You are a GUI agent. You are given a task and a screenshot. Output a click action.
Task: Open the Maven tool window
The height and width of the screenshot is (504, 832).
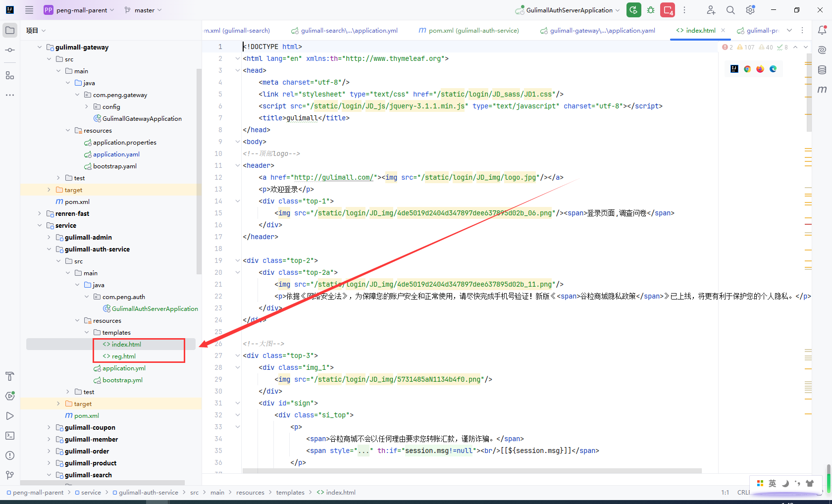coord(822,90)
